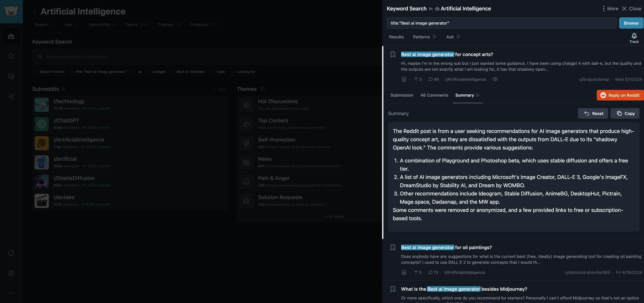Toggle the eye icon on first post
This screenshot has height=303, width=644.
(495, 79)
